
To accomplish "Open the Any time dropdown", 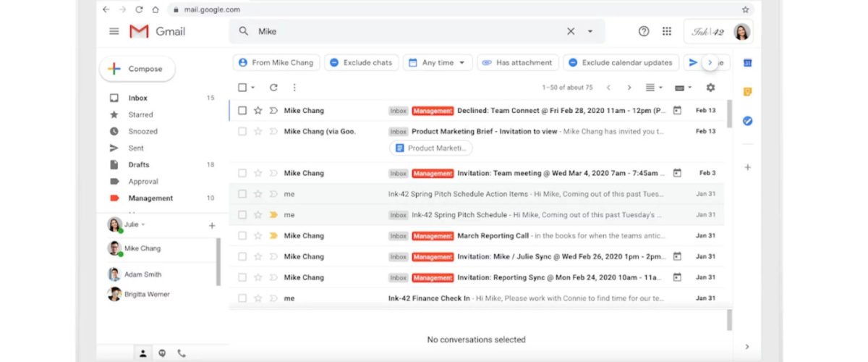I will 438,62.
